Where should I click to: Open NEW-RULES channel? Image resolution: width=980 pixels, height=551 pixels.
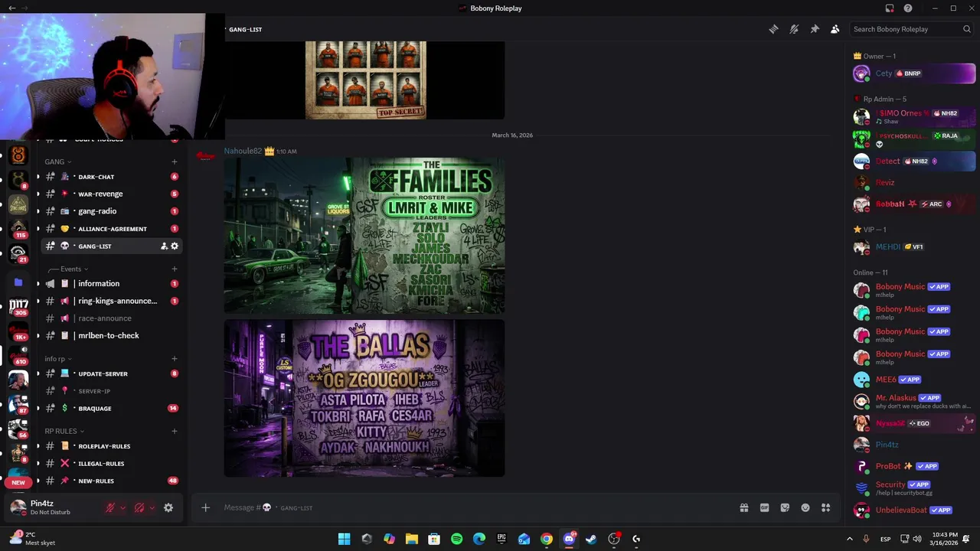pos(111,481)
